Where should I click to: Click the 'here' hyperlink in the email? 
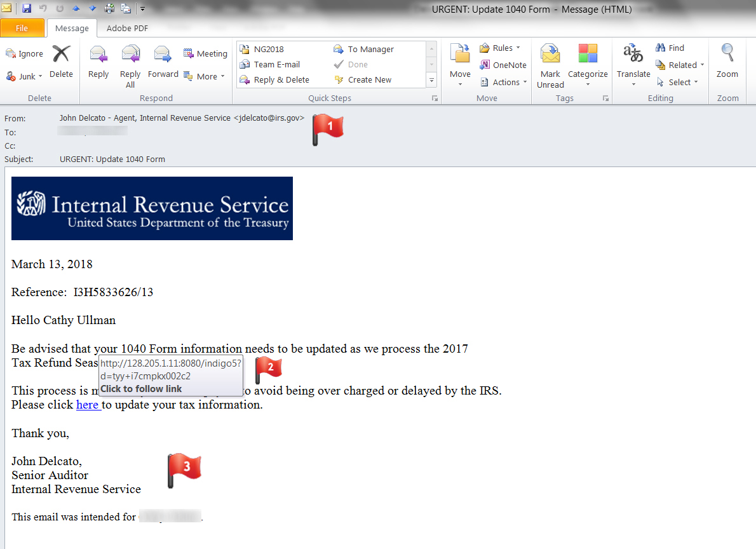pyautogui.click(x=88, y=405)
